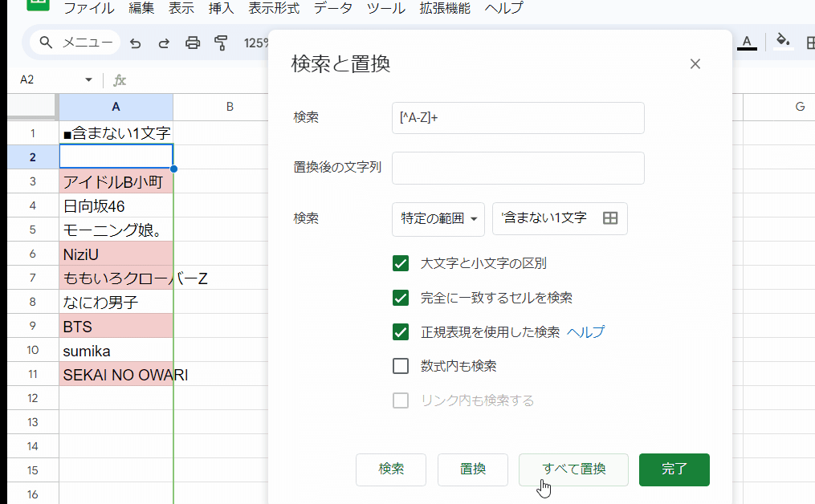Screen dimensions: 815x504
Task: Select column A header
Action: click(x=116, y=107)
